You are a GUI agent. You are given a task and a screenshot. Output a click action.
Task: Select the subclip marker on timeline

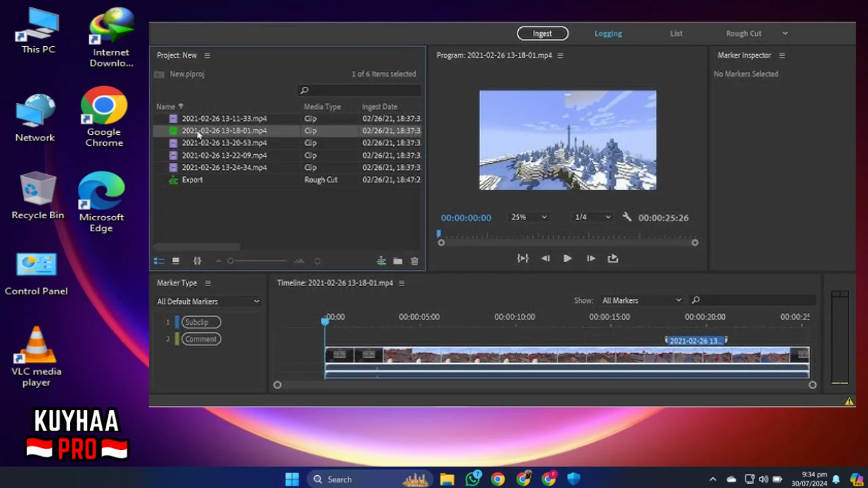pyautogui.click(x=696, y=341)
